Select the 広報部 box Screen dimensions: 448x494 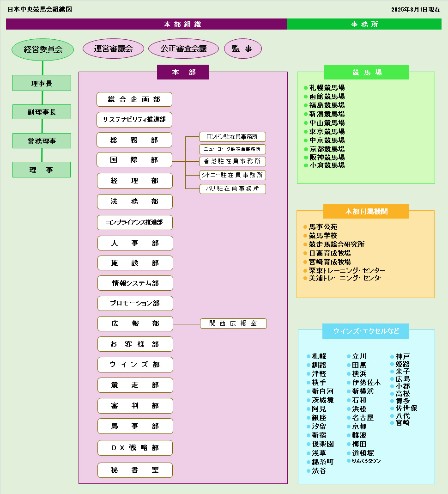135,323
